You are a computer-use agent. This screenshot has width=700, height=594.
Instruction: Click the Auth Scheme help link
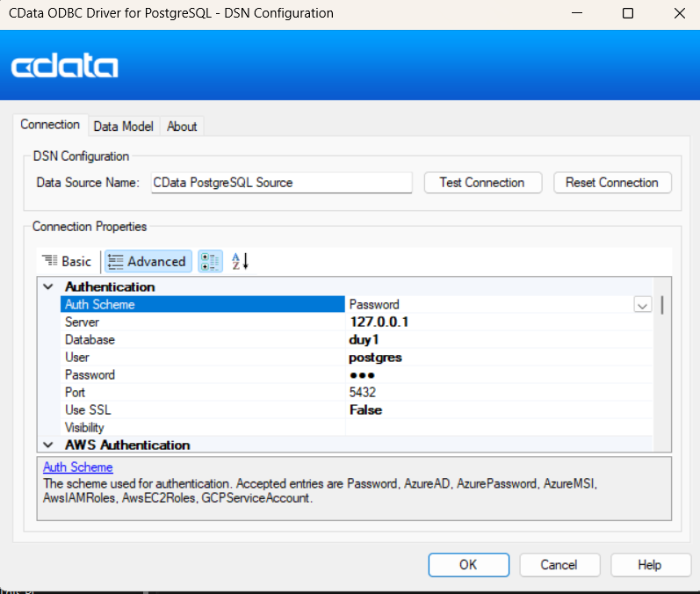[78, 467]
